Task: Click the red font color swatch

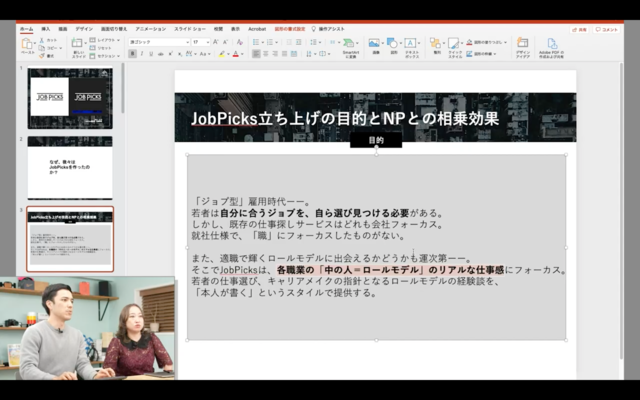Action: click(233, 54)
